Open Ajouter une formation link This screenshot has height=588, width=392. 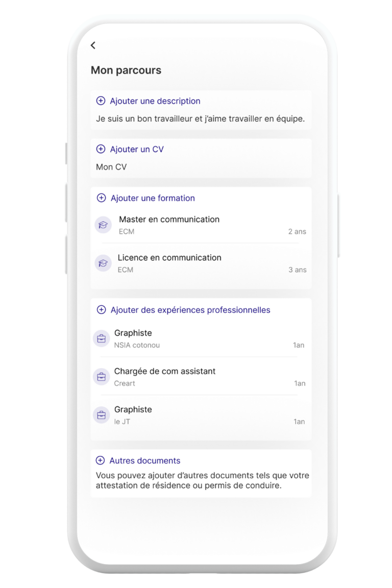point(153,198)
